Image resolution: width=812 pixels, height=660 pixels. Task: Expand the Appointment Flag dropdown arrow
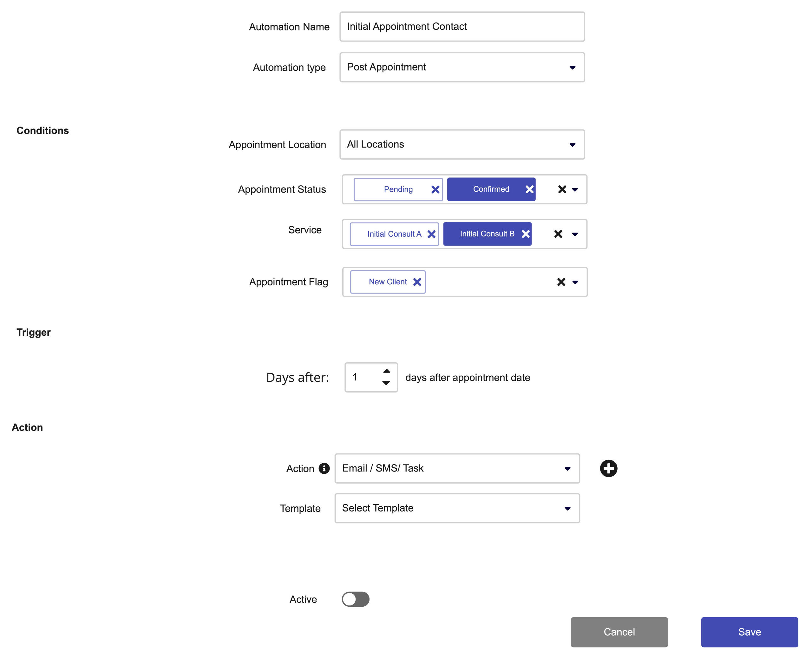575,282
